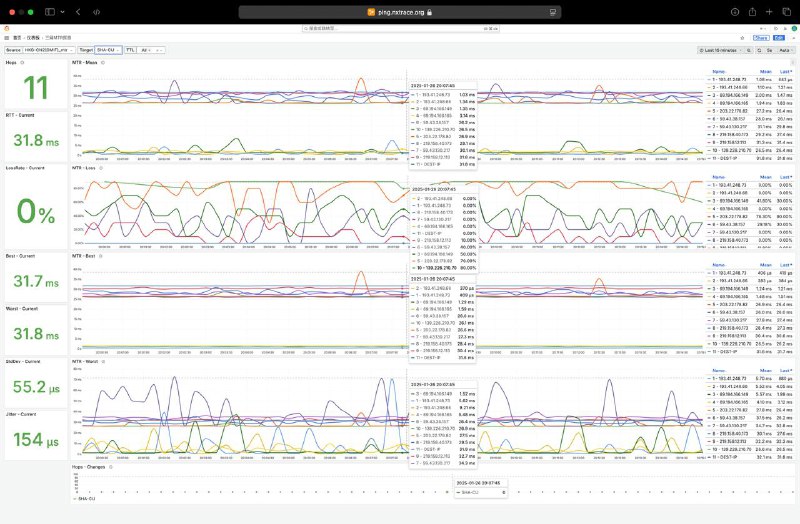800x524 pixels.
Task: Star this dashboard as favorite
Action: point(742,38)
